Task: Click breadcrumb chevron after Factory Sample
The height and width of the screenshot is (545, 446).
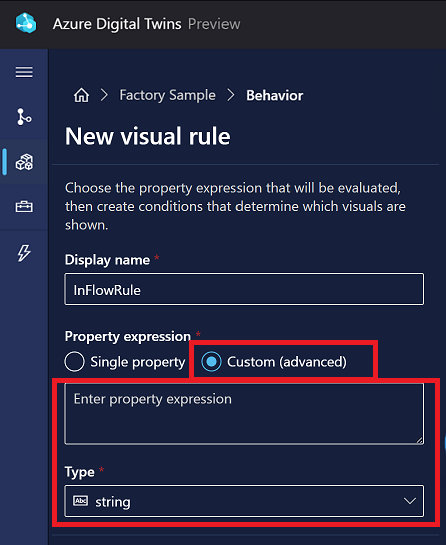Action: [x=231, y=95]
